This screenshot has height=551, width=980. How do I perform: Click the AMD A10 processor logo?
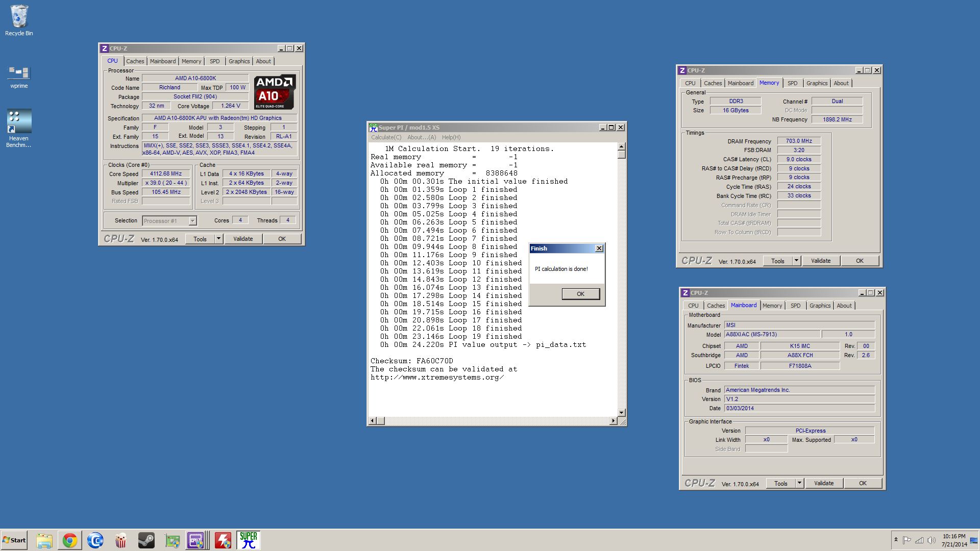point(275,92)
